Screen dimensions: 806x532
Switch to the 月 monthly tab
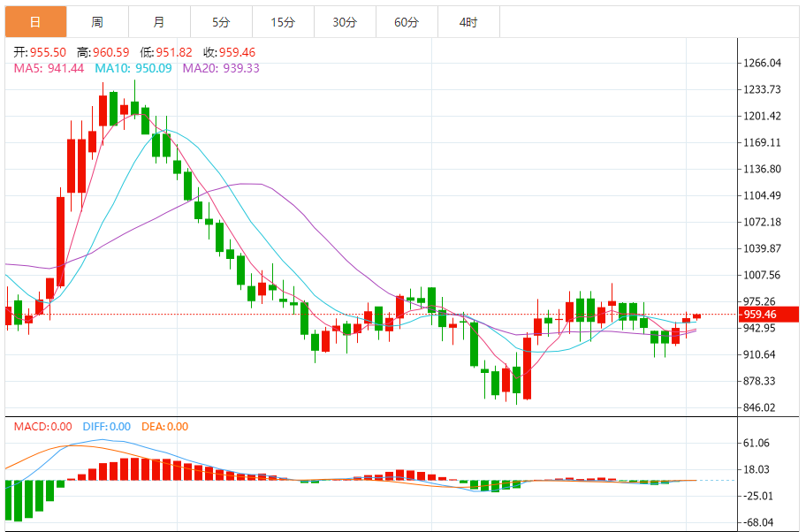pos(159,22)
